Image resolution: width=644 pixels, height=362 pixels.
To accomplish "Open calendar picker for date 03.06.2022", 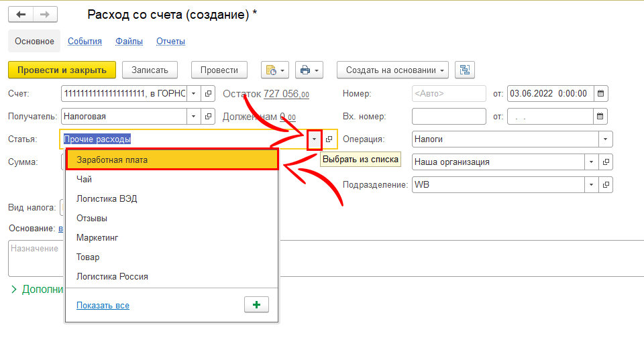I will click(600, 94).
